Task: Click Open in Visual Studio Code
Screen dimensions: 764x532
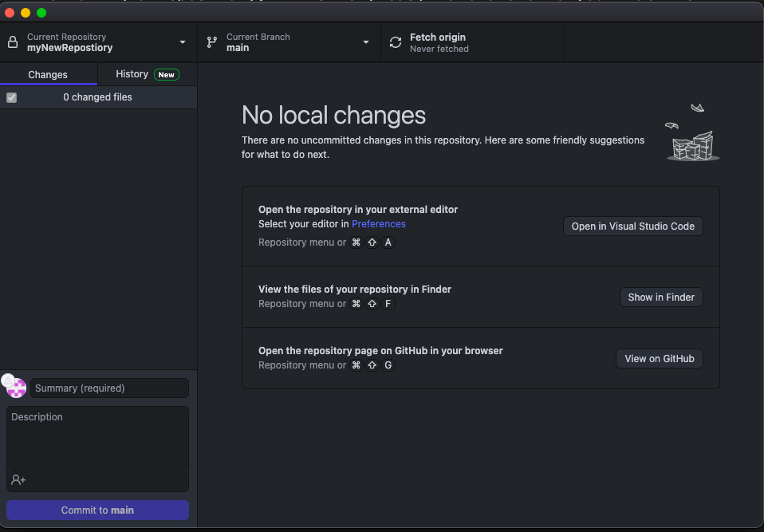Action: 633,227
